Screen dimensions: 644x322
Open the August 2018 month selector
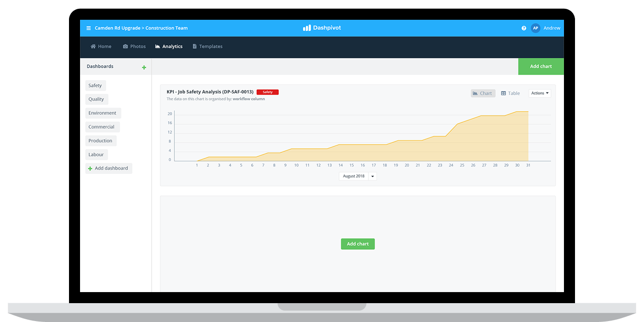[x=357, y=176]
